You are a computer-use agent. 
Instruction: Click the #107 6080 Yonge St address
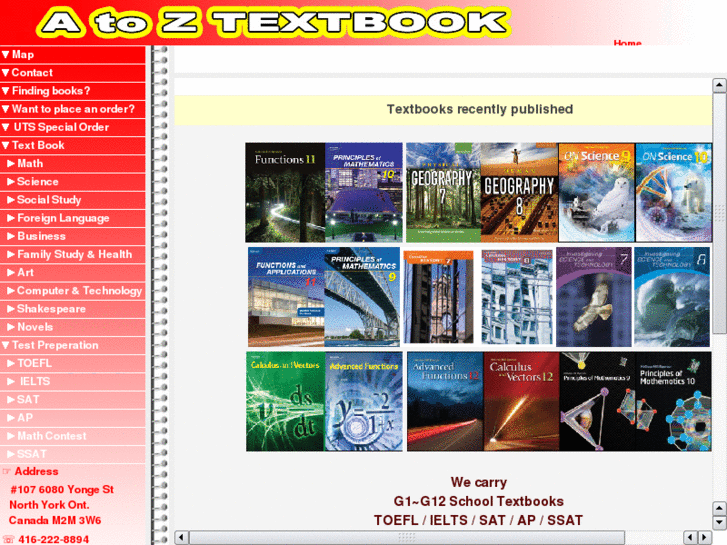(62, 490)
